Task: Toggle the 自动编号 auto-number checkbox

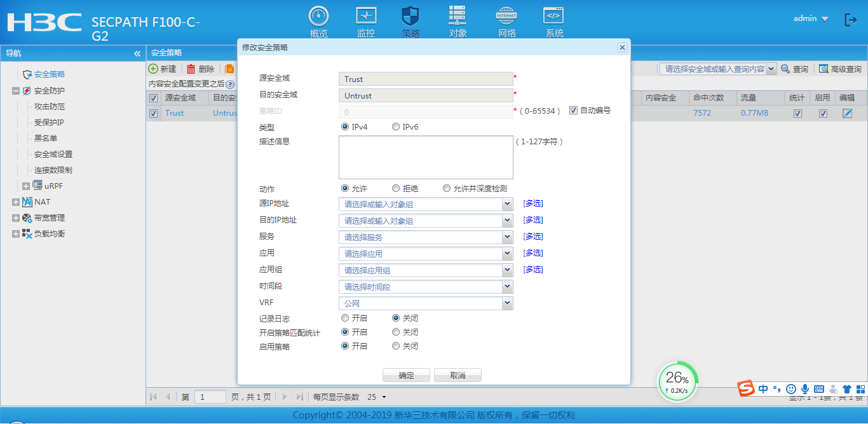Action: [x=573, y=110]
